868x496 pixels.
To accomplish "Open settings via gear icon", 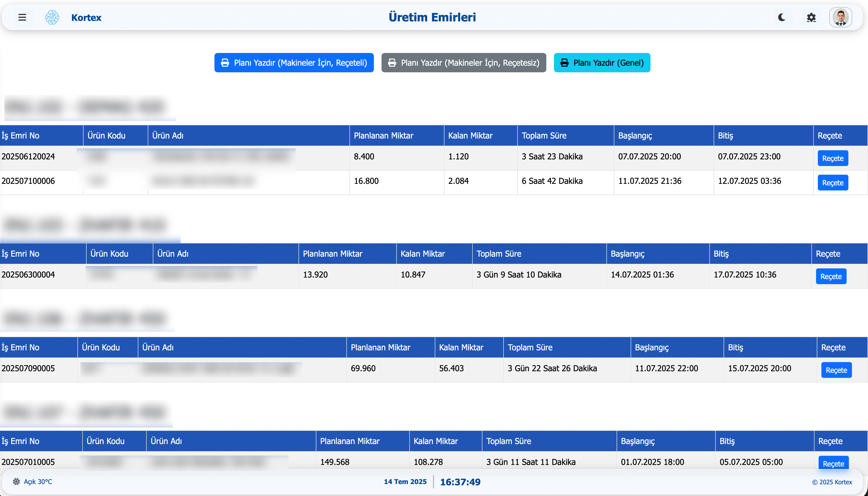I will (811, 17).
